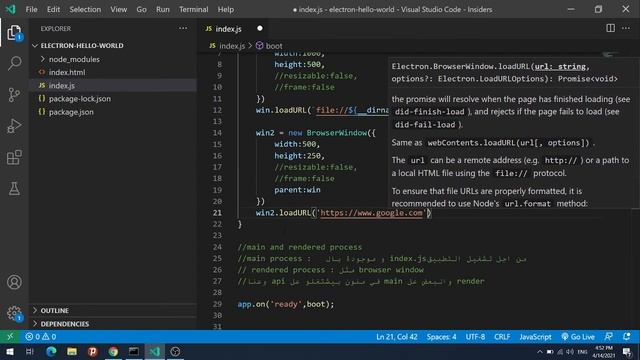The height and width of the screenshot is (360, 640).
Task: Click the volume icon in system tray
Action: pyautogui.click(x=570, y=351)
